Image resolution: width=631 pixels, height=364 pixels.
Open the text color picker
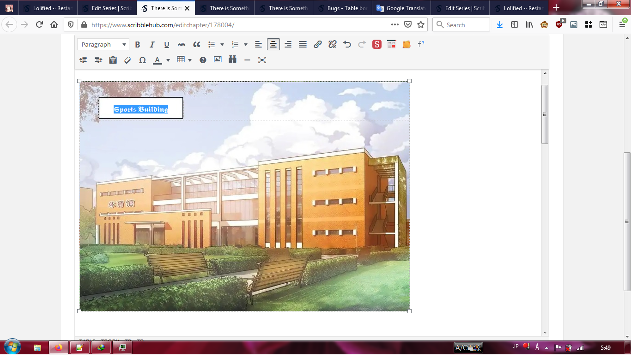pyautogui.click(x=158, y=60)
